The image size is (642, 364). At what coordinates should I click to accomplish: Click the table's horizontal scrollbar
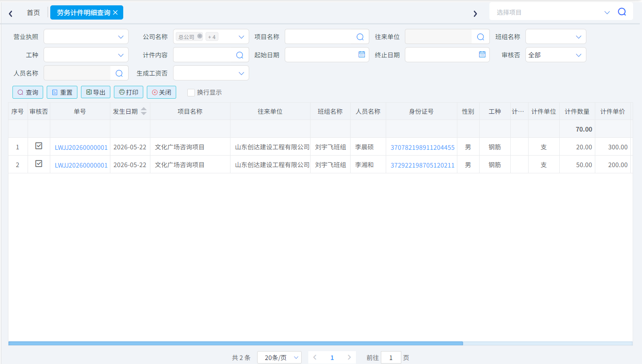[236, 344]
